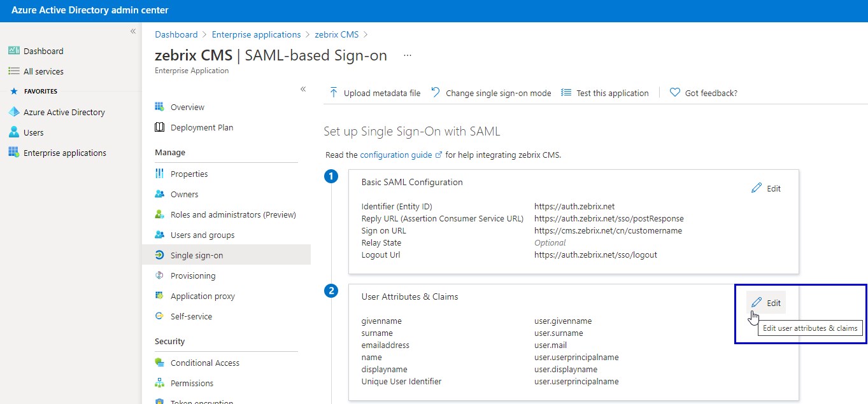Screen dimensions: 868x404
Task: Go to Dashboard breadcrumb
Action: pyautogui.click(x=176, y=34)
